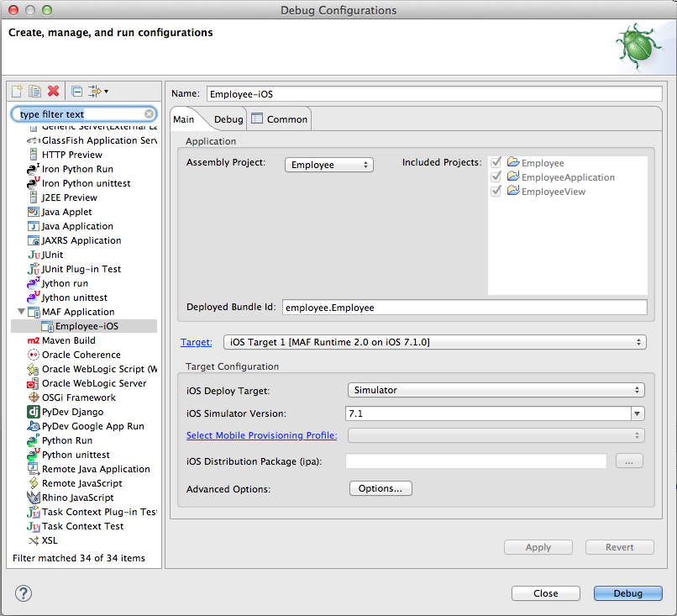The width and height of the screenshot is (677, 616).
Task: Open iOS Simulator Version combo arrow
Action: coord(638,413)
